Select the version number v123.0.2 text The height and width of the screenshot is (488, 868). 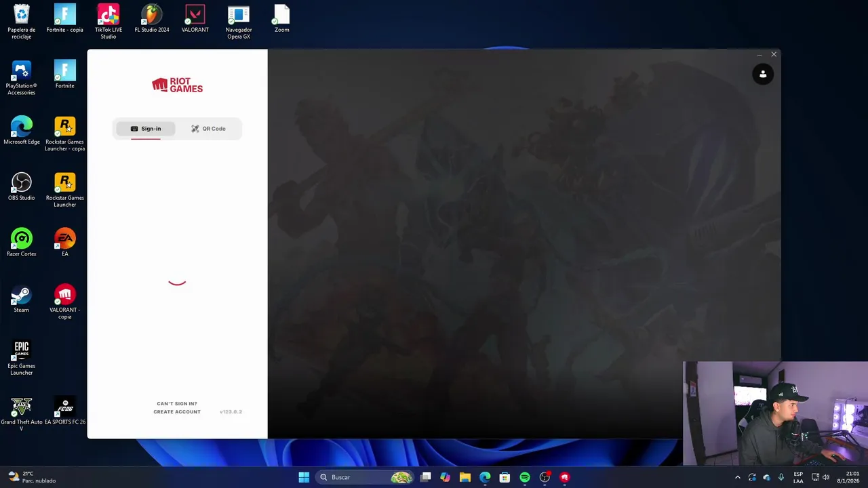[x=231, y=411]
